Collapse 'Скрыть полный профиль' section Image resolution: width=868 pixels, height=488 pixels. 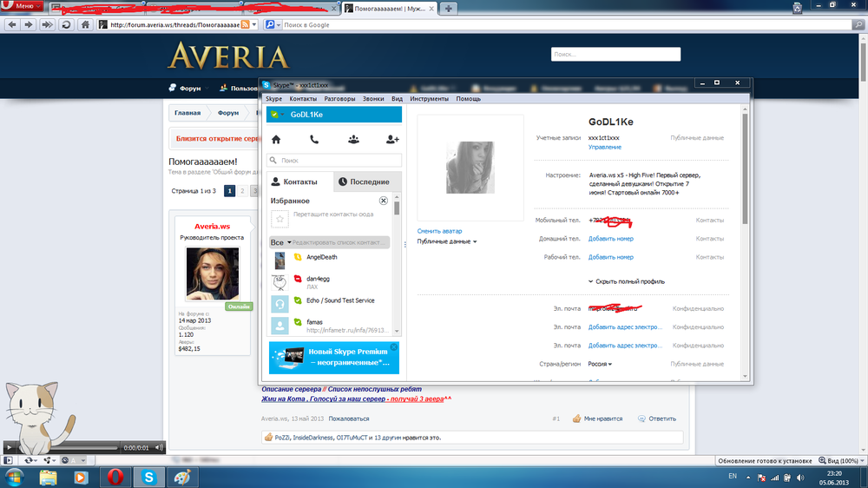626,281
